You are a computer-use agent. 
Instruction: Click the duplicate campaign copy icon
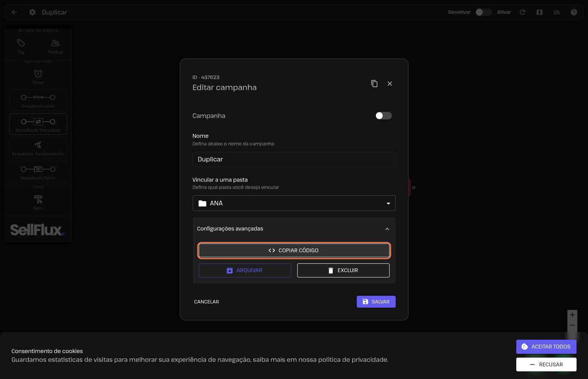coord(374,84)
